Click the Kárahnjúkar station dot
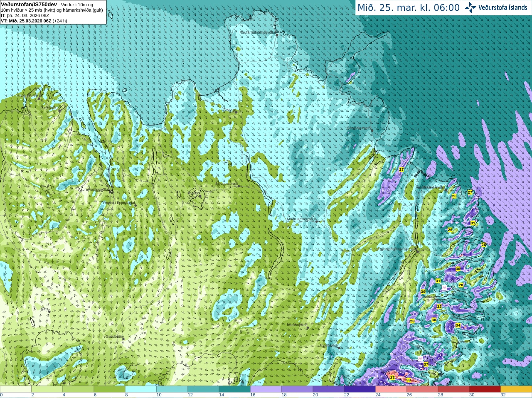 pyautogui.click(x=308, y=328)
